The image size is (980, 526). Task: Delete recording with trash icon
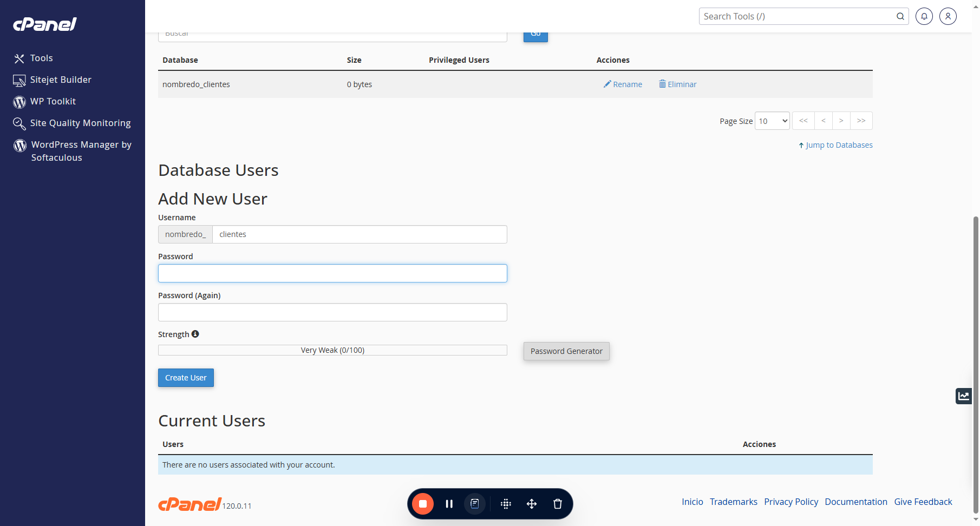558,504
